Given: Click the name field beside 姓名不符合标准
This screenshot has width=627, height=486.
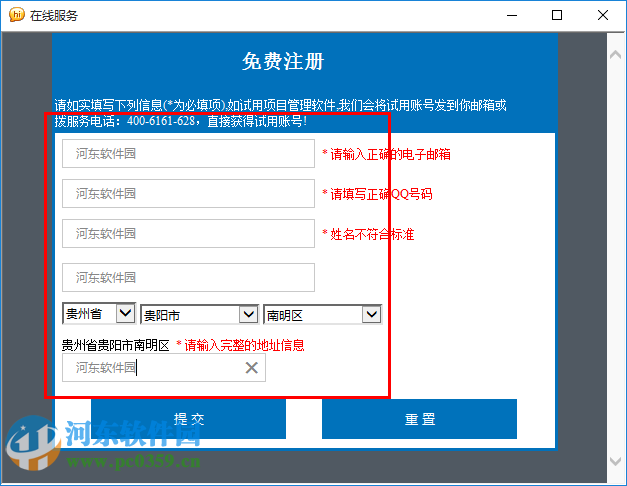Looking at the screenshot, I should coord(188,234).
